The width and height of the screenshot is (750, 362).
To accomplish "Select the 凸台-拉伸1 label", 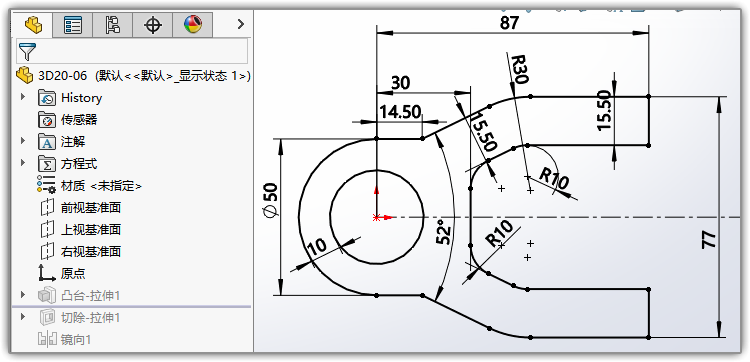I will point(90,296).
